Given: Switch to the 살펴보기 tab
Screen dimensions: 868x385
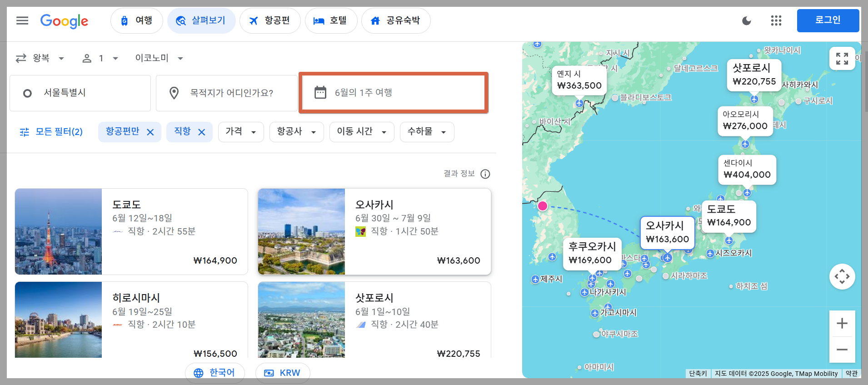Looking at the screenshot, I should (x=201, y=20).
